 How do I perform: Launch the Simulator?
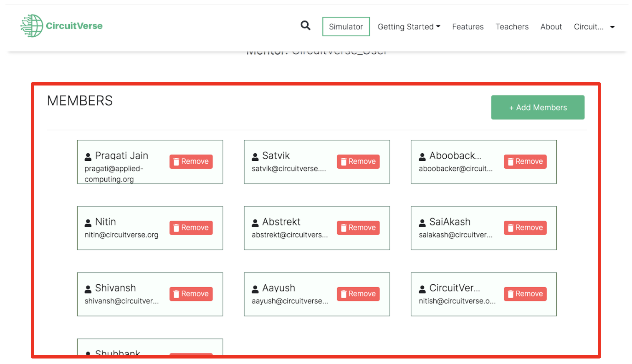coord(346,27)
